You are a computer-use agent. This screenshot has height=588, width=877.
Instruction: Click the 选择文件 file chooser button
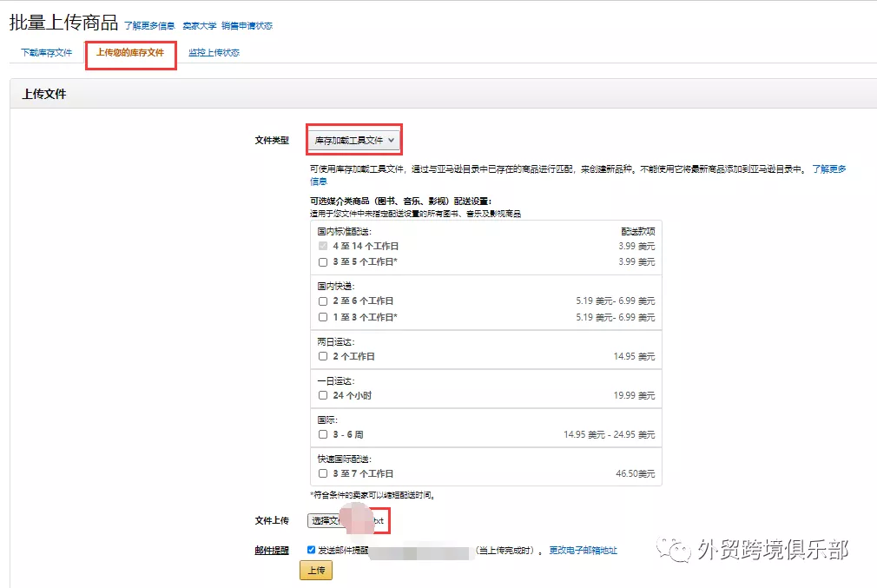point(326,521)
